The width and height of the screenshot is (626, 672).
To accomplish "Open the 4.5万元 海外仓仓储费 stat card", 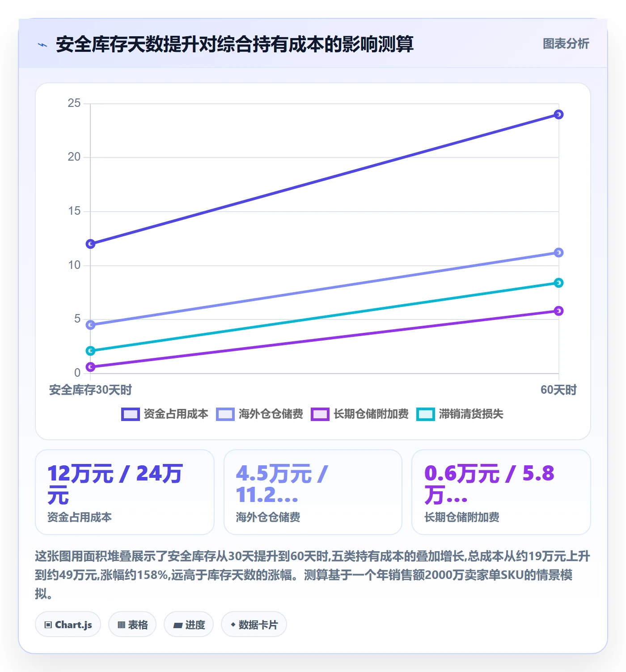I will [313, 492].
